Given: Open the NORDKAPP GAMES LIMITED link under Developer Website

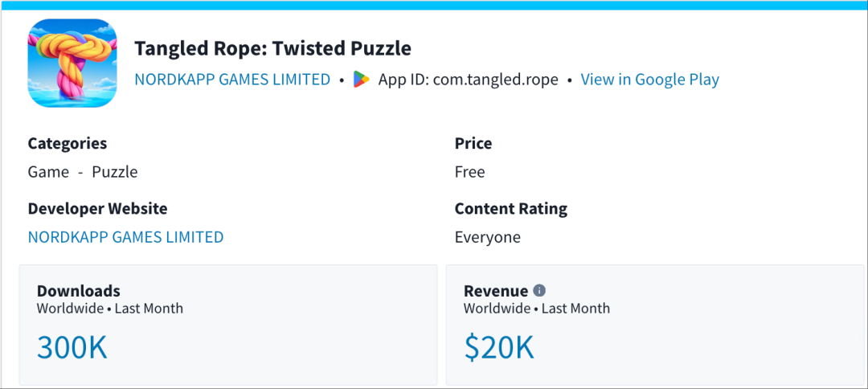Looking at the screenshot, I should [125, 237].
